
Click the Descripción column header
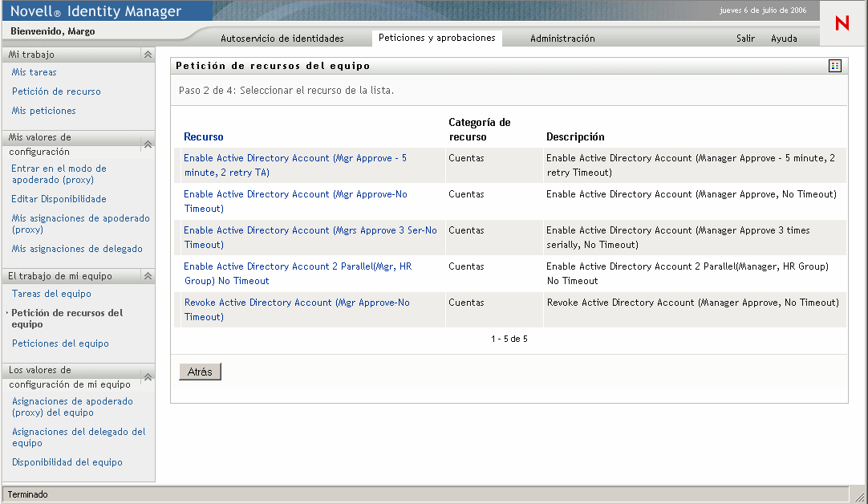click(575, 136)
